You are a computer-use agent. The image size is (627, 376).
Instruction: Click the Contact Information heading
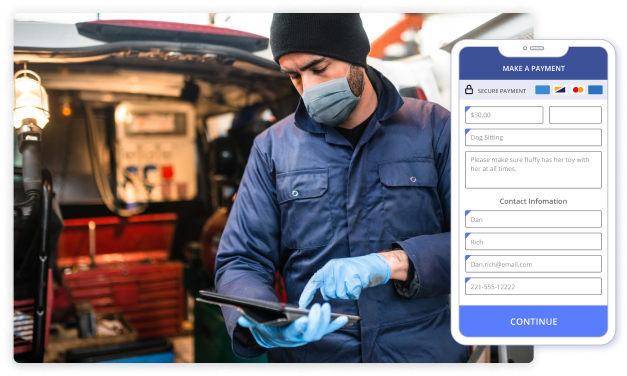point(533,201)
